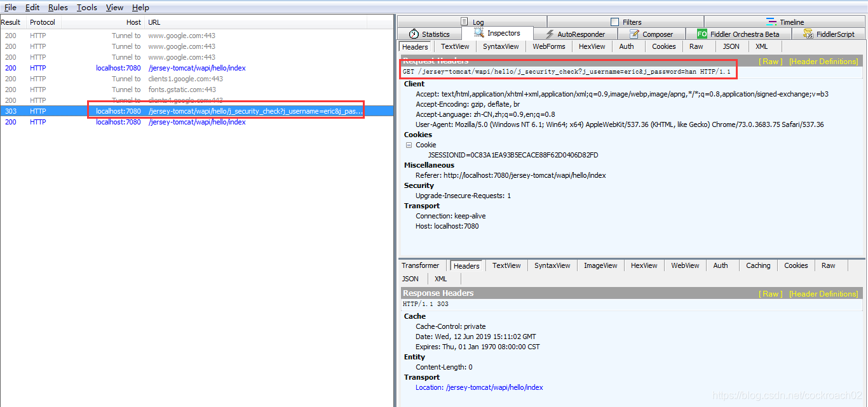
Task: Select response SyntaxView tab
Action: tap(552, 265)
